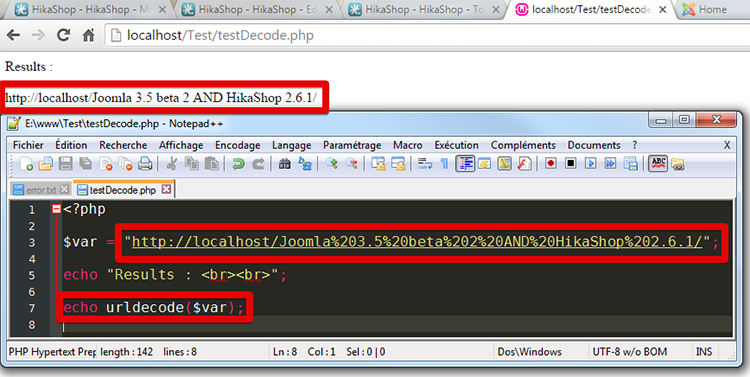The image size is (750, 377).
Task: Click the document map icon
Action: click(x=505, y=164)
